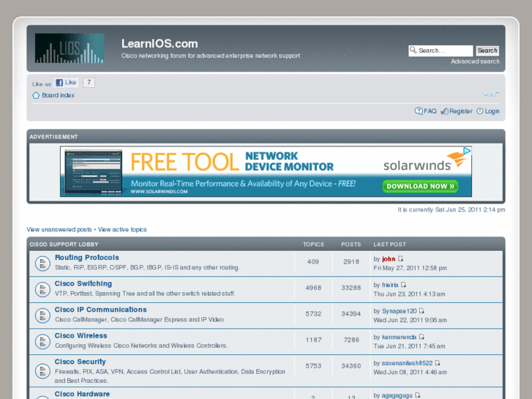
Task: Click the Facebook Like button
Action: 66,83
